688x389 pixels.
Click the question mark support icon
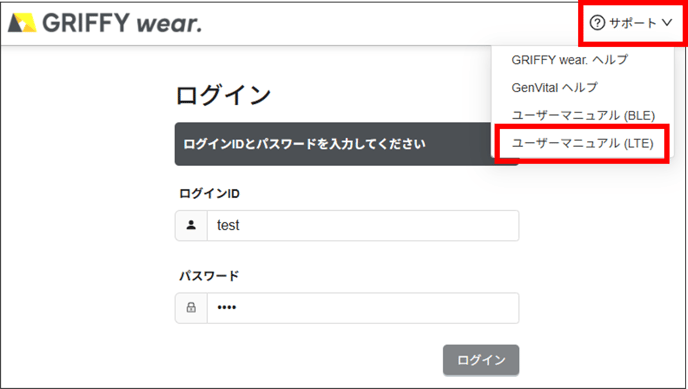click(x=597, y=22)
